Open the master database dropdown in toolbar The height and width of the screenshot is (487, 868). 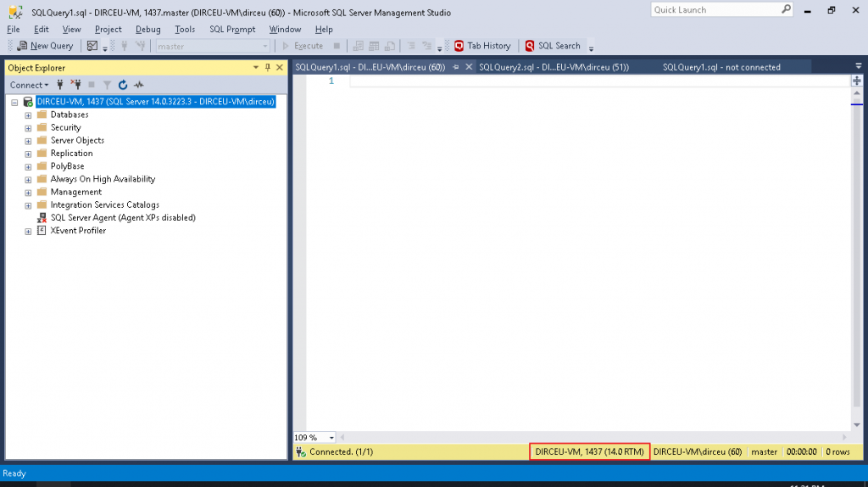coord(213,46)
